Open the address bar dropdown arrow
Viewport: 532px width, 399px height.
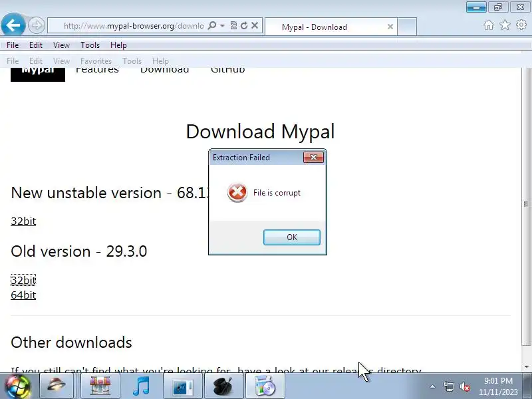(x=222, y=25)
